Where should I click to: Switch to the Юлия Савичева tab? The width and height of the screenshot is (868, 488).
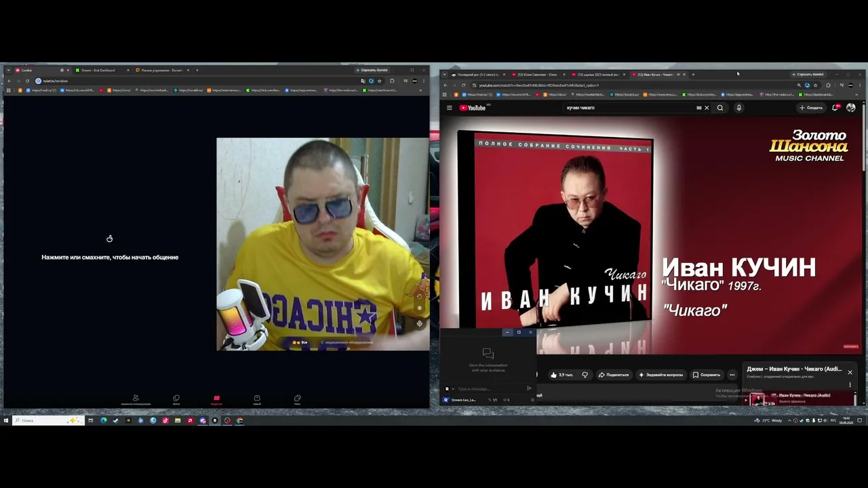[x=538, y=75]
